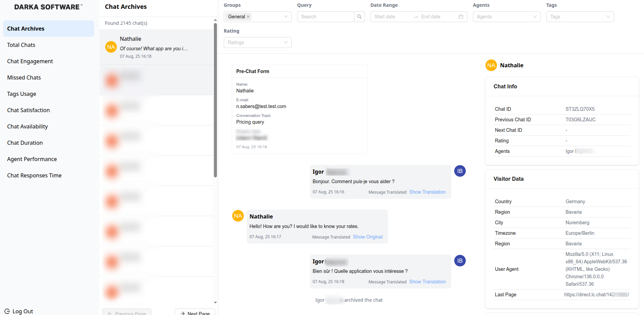Click Nathalie's NA avatar in chat list

111,47
